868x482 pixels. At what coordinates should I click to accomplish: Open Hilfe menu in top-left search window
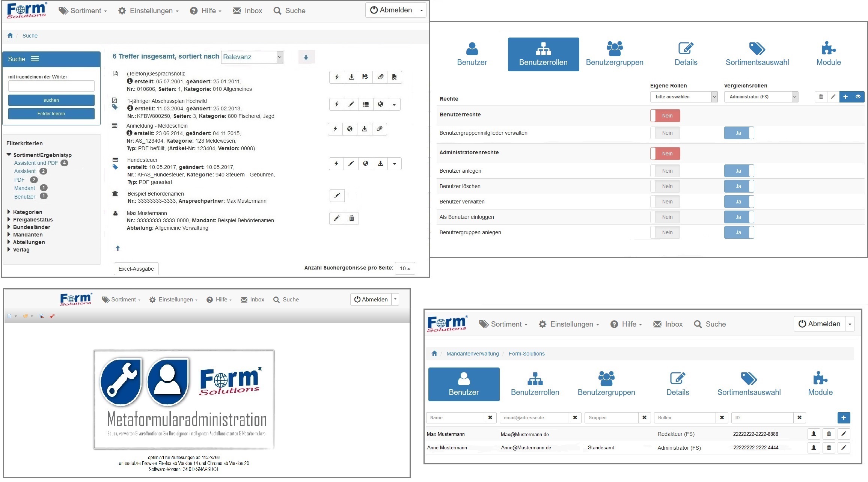[x=206, y=11]
